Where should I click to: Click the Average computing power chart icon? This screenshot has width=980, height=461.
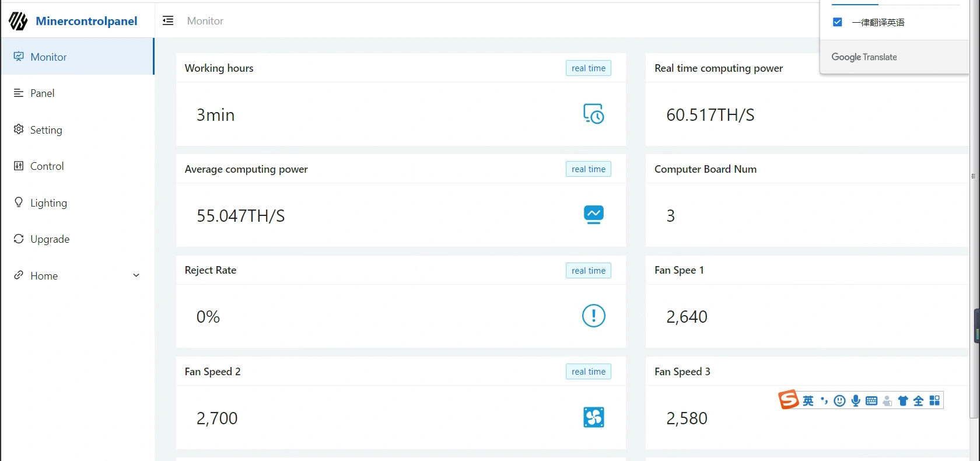(x=593, y=215)
